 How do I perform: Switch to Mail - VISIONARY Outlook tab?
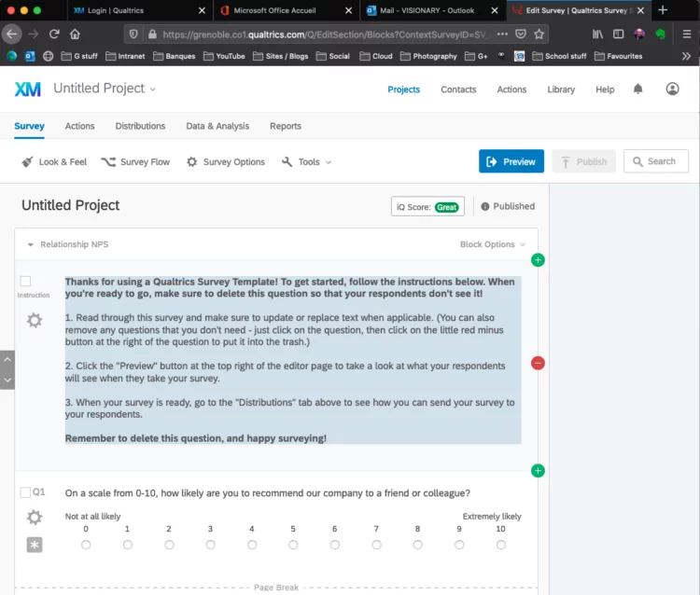(x=427, y=10)
